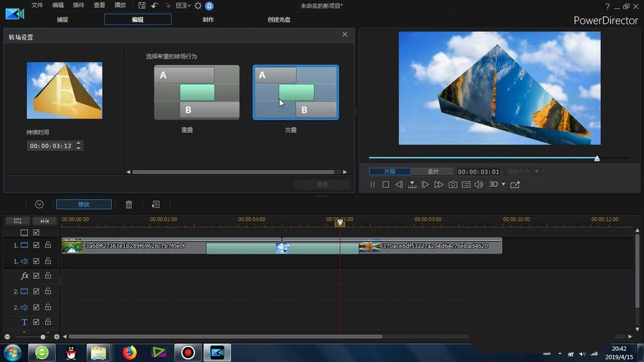Open the 16:9 aspect ratio dropdown
Screen dimensions: 644x362
coord(183,6)
